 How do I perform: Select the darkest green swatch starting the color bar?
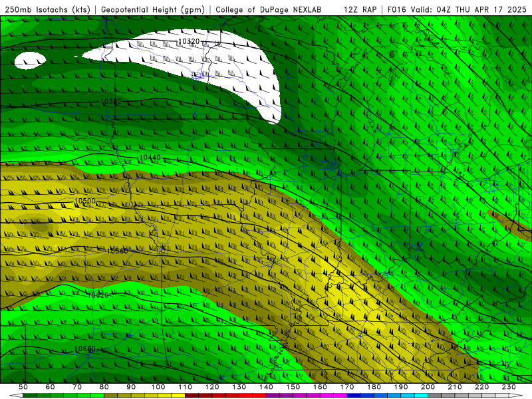(x=30, y=396)
